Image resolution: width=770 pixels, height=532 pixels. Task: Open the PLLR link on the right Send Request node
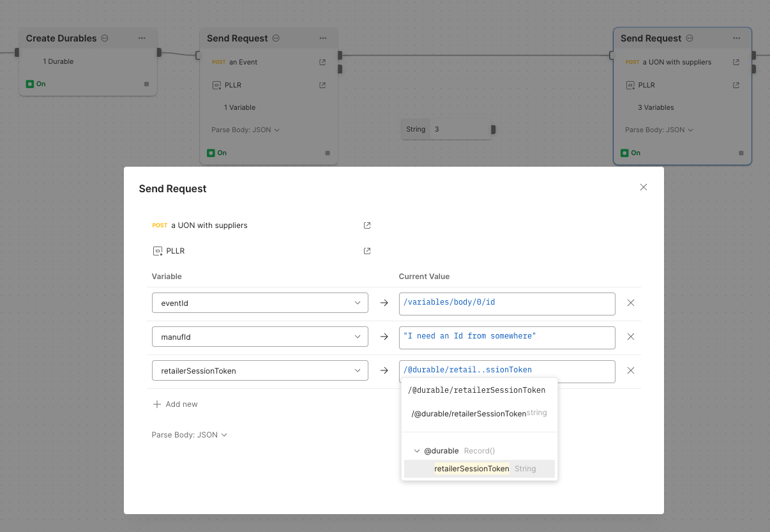[736, 85]
